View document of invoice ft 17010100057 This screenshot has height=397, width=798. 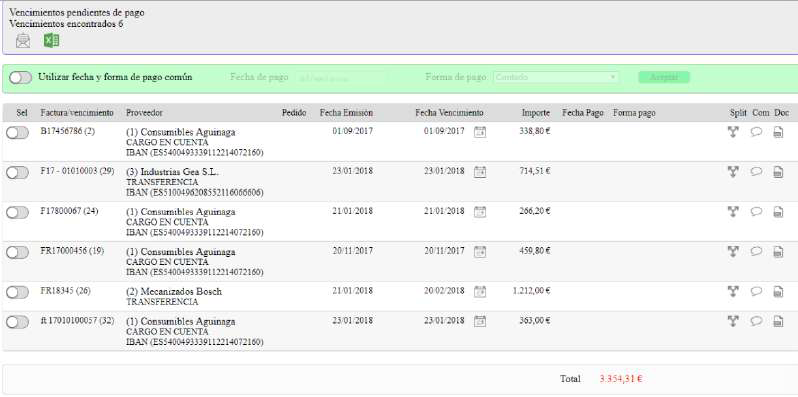coord(778,321)
